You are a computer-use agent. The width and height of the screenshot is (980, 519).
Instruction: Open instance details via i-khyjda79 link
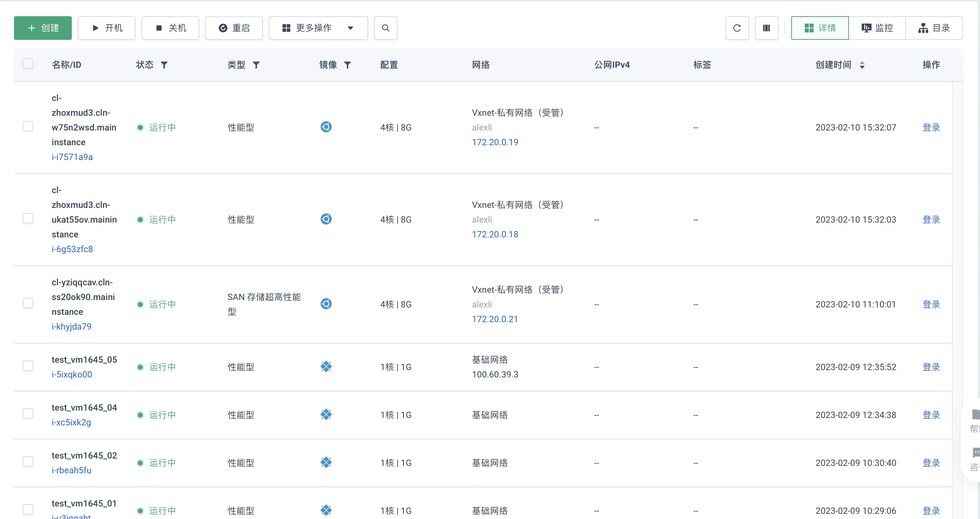pos(71,326)
